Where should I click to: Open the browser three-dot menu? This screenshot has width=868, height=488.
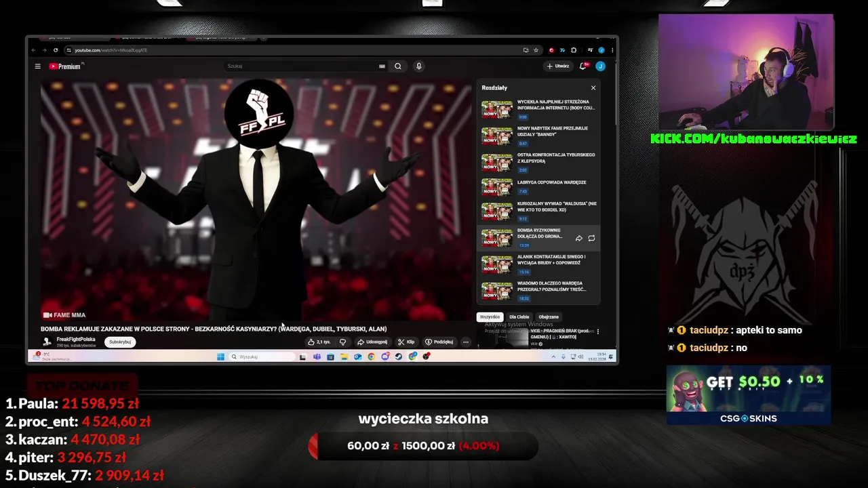tap(612, 50)
